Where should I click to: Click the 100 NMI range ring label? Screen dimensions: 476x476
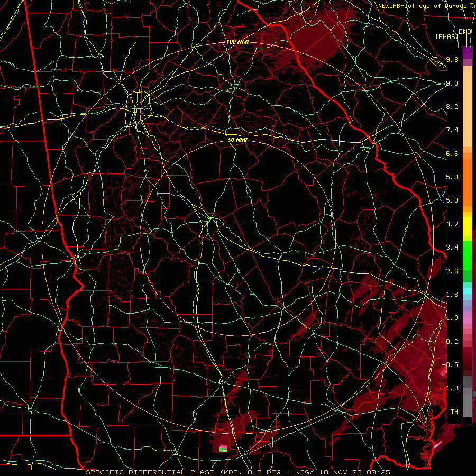coord(237,42)
